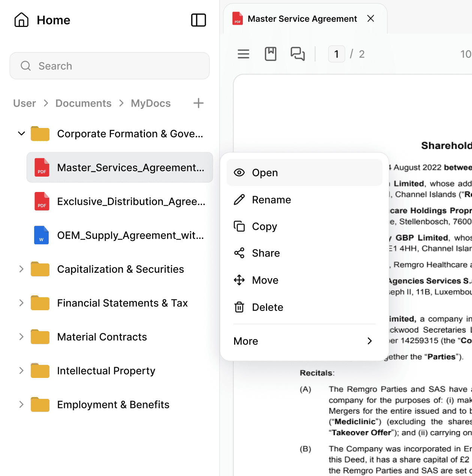Screen dimensions: 472x476
Task: Open the More submenu
Action: (x=303, y=341)
